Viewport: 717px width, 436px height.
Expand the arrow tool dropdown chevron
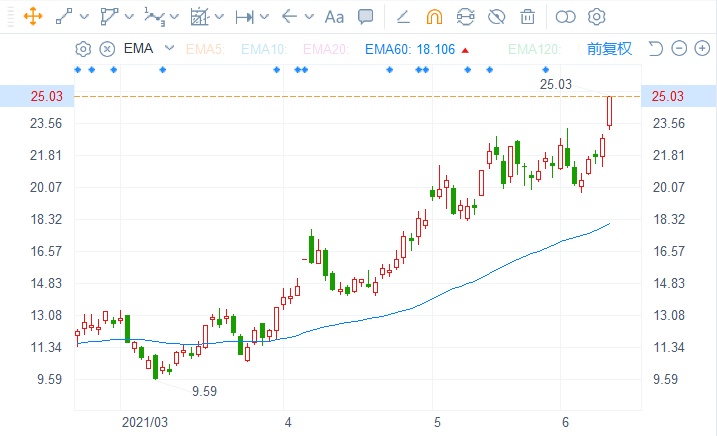point(309,17)
